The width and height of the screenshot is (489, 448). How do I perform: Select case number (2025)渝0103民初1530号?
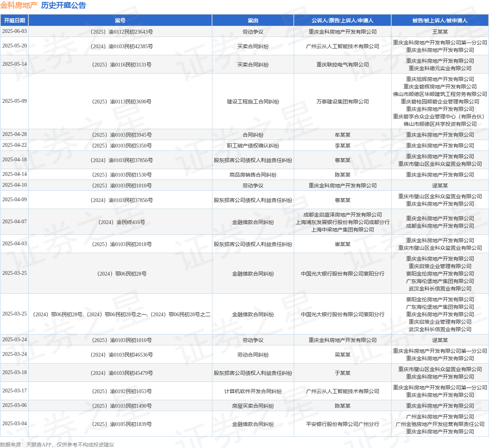coord(120,175)
